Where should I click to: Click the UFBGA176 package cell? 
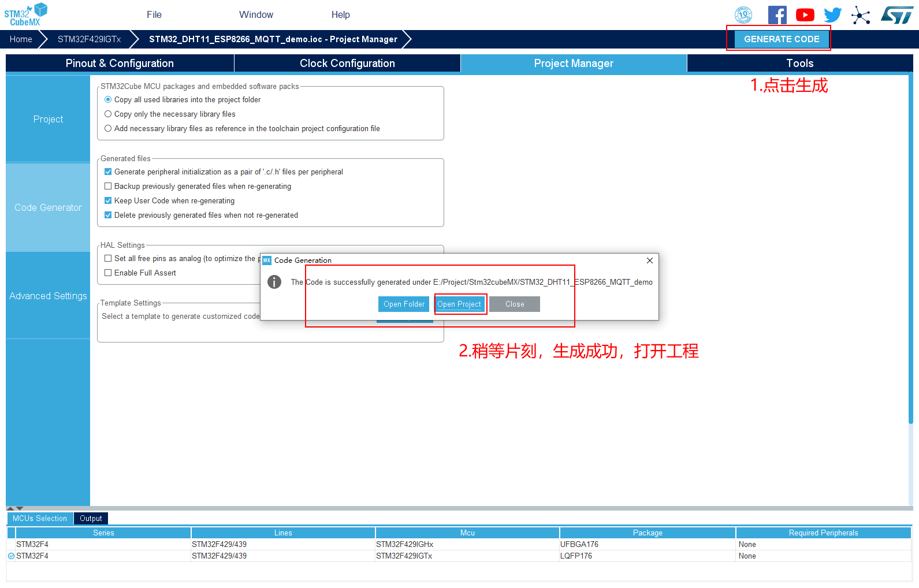coord(648,545)
